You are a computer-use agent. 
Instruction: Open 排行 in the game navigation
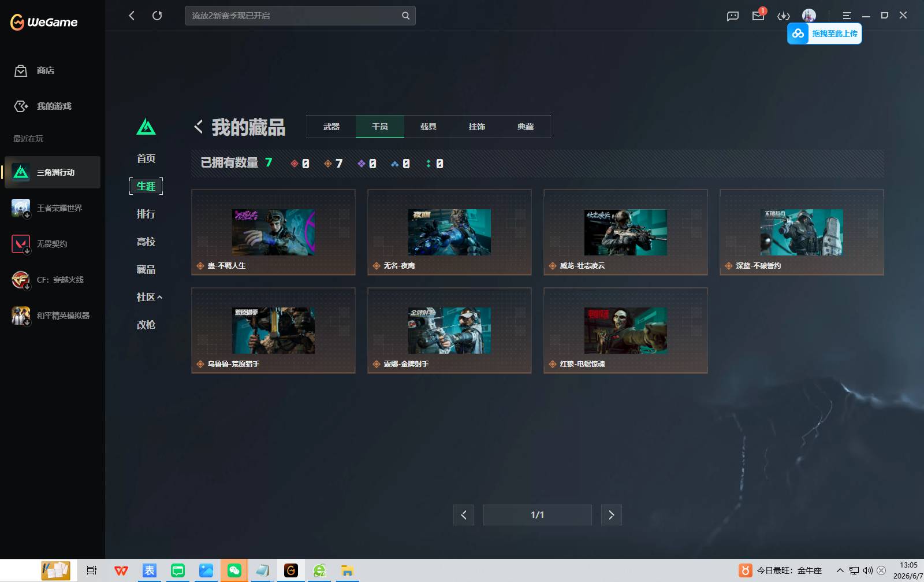pos(146,214)
